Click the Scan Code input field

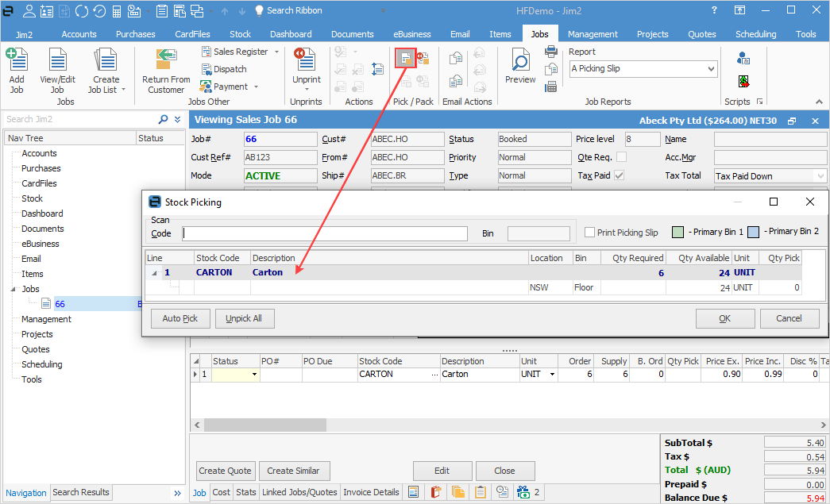325,233
